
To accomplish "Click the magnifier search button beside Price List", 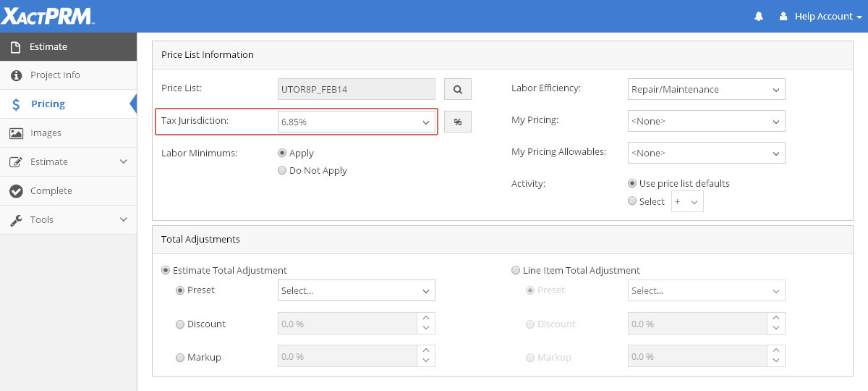I will point(457,89).
